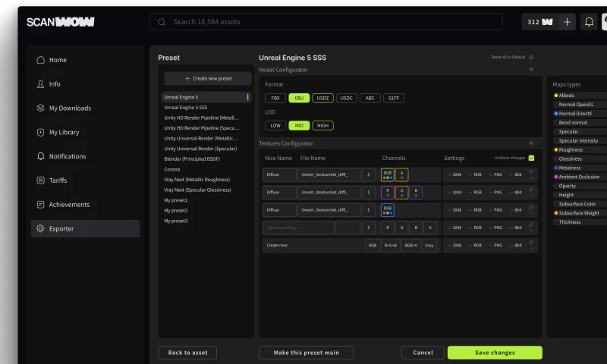Select the USDC format option
The width and height of the screenshot is (607, 364).
pyautogui.click(x=346, y=99)
